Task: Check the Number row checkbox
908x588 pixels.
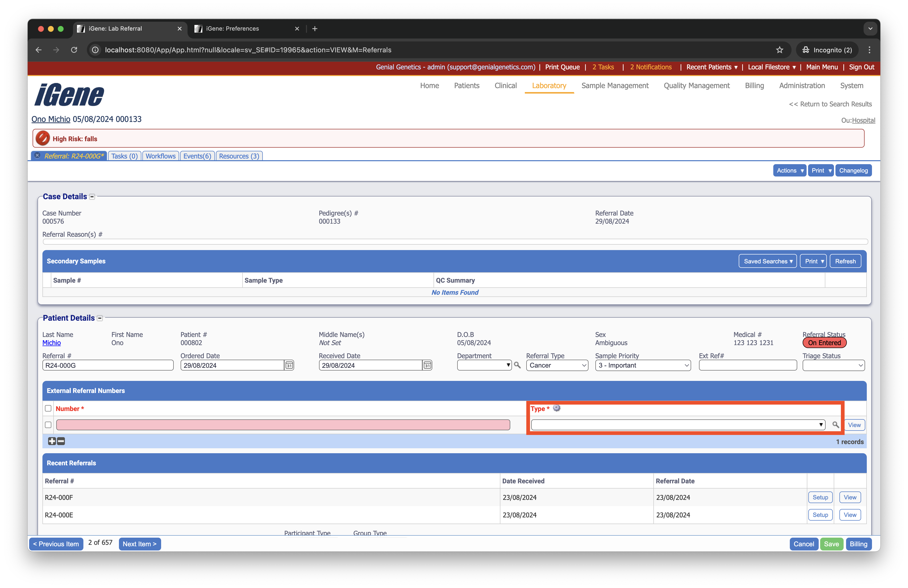Action: click(x=48, y=425)
